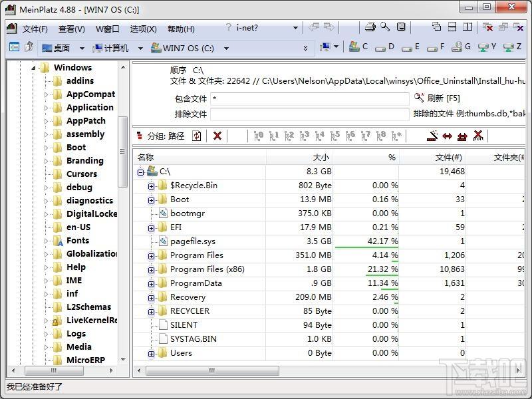Click the red X port icon
This screenshot has height=399, width=532.
pyautogui.click(x=478, y=136)
